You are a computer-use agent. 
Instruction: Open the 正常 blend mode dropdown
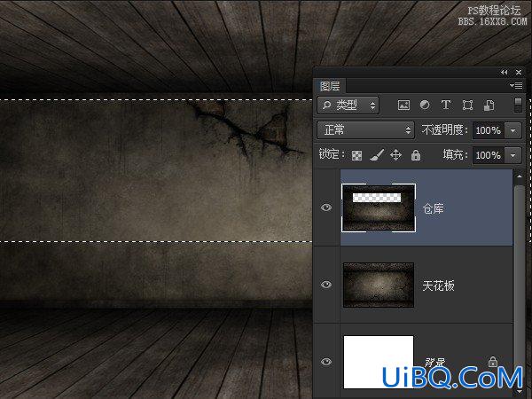365,130
